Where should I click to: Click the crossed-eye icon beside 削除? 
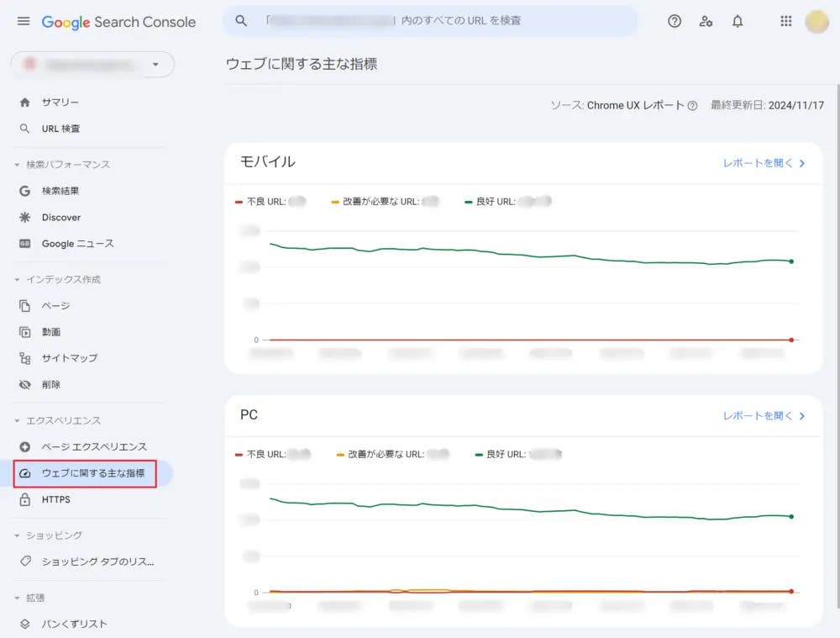pos(24,384)
